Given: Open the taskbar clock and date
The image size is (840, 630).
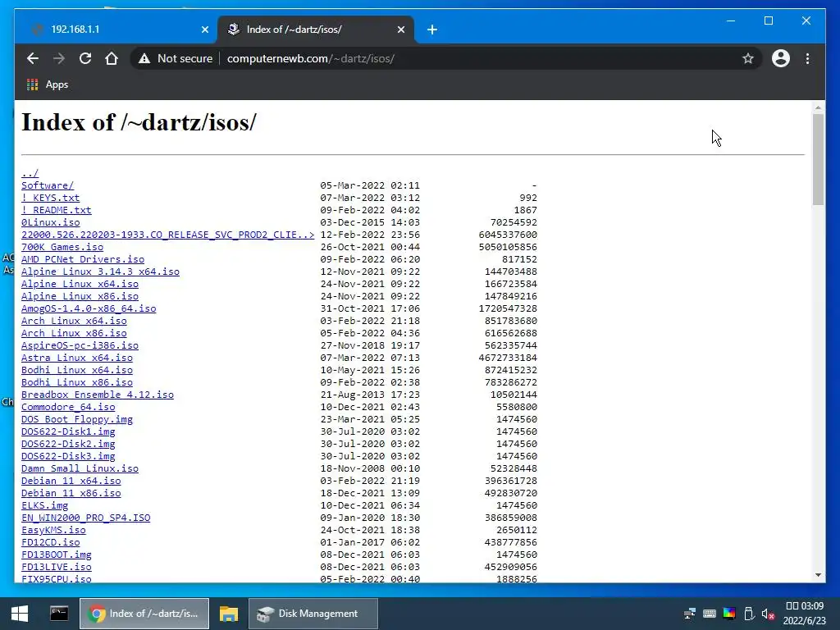Looking at the screenshot, I should (x=805, y=614).
